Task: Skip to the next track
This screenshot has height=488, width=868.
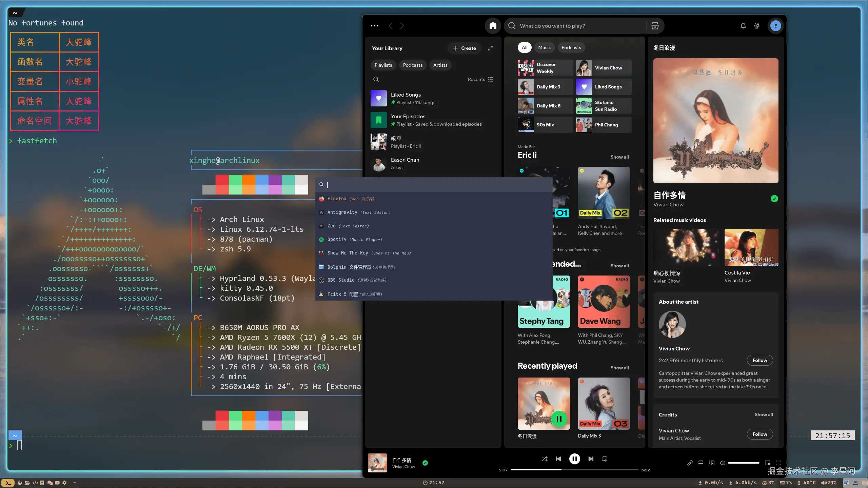Action: (x=591, y=459)
